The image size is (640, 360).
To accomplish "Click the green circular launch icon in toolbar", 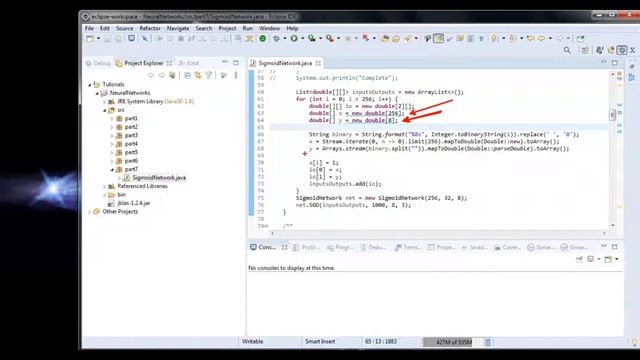I will (263, 39).
